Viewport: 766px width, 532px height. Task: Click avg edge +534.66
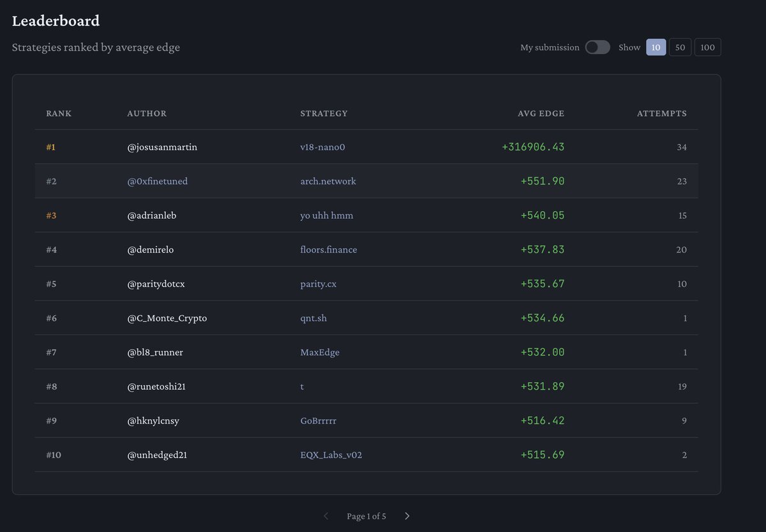[543, 318]
